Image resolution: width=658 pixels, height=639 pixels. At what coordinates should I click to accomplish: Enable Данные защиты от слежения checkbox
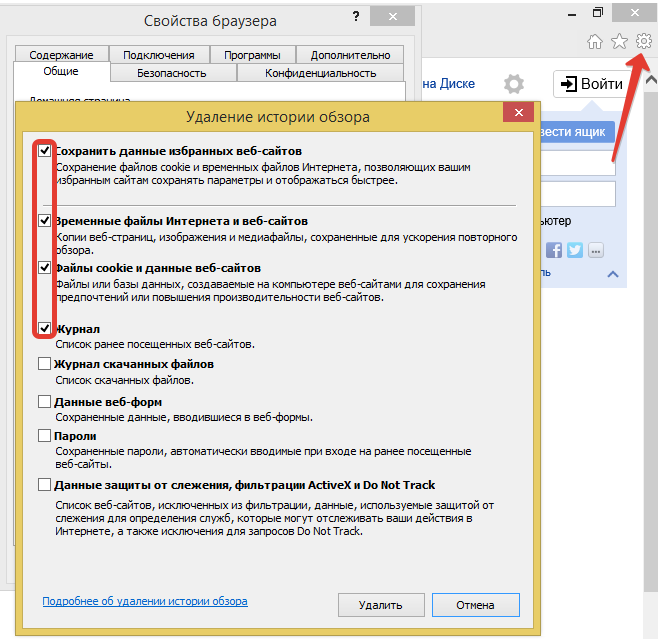point(44,485)
